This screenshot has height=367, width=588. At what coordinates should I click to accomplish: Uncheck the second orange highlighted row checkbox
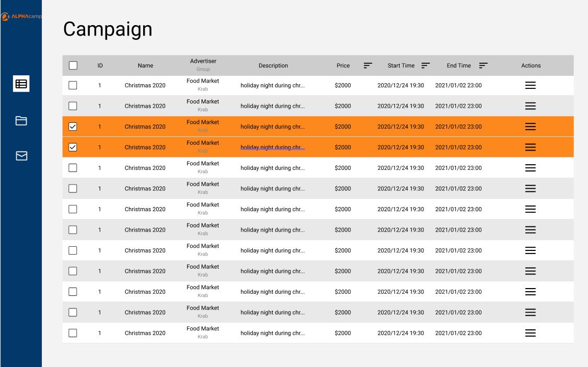(73, 147)
